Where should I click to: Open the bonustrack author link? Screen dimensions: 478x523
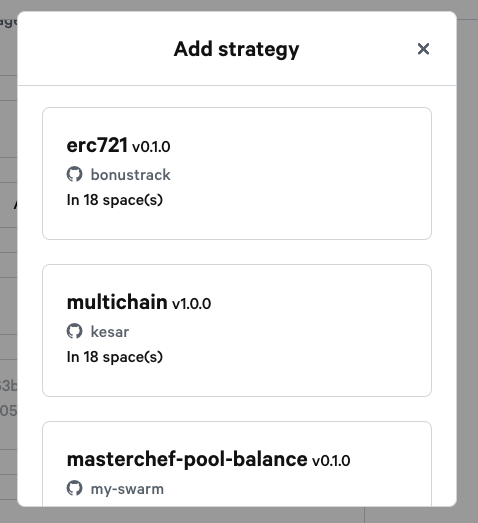click(x=130, y=175)
